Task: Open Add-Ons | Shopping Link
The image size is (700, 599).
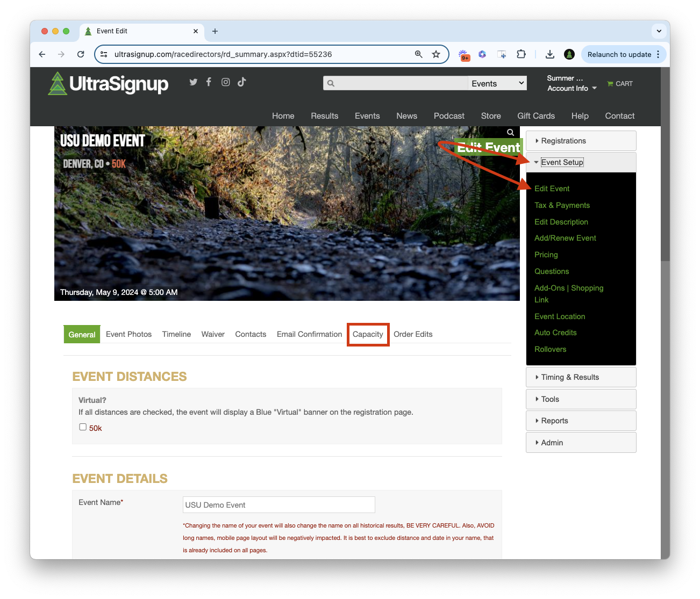Action: pyautogui.click(x=569, y=294)
